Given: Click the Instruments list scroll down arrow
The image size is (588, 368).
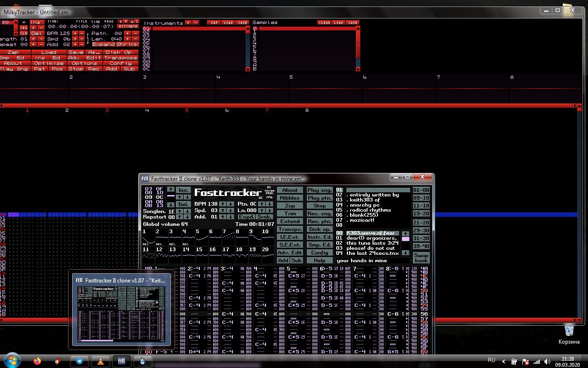Looking at the screenshot, I should (x=248, y=69).
